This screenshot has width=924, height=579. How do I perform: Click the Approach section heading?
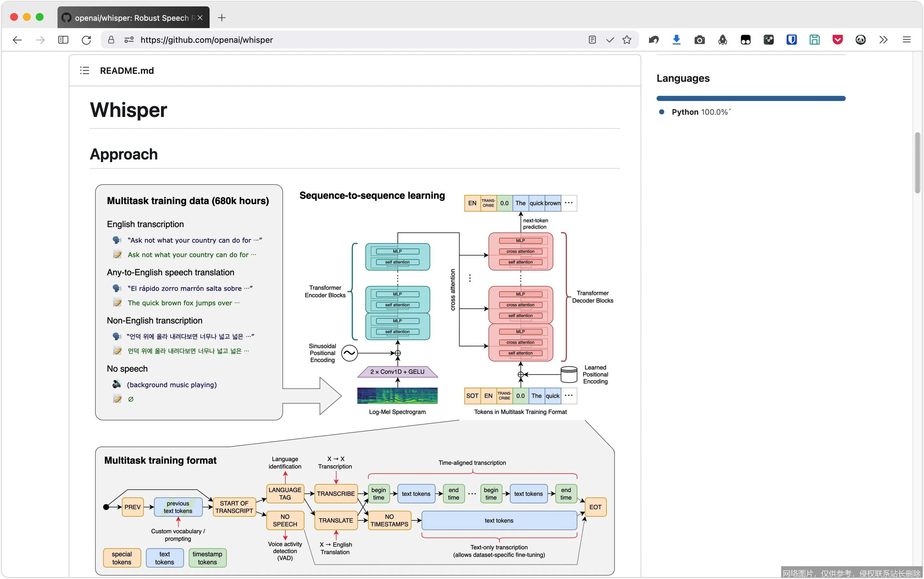124,154
